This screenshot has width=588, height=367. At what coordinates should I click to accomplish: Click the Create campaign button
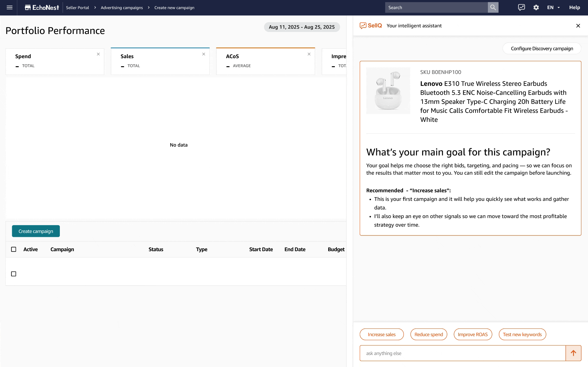pos(36,231)
